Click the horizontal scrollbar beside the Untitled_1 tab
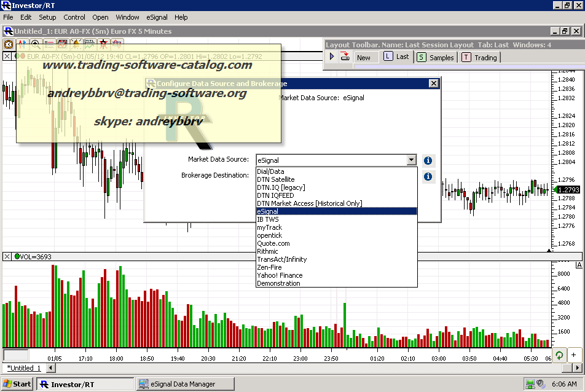The height and width of the screenshot is (392, 585). (307, 367)
